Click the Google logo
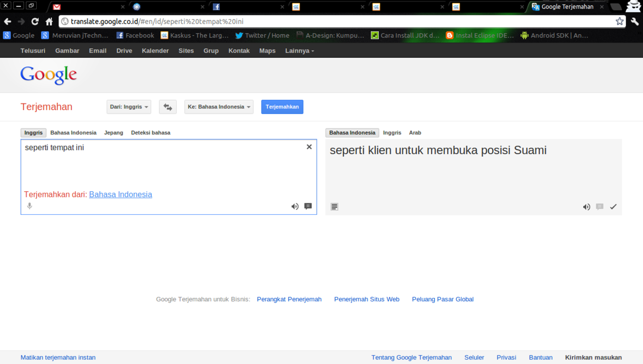The width and height of the screenshot is (643, 364). [49, 75]
